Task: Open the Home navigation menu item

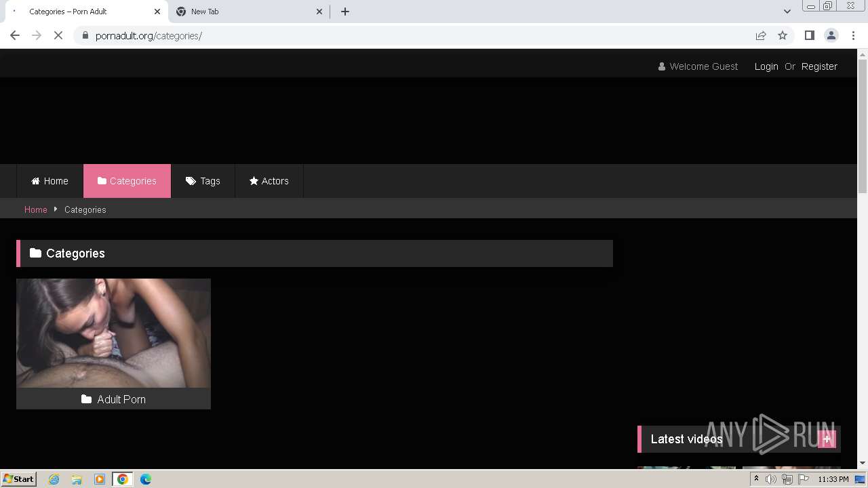Action: coord(50,181)
